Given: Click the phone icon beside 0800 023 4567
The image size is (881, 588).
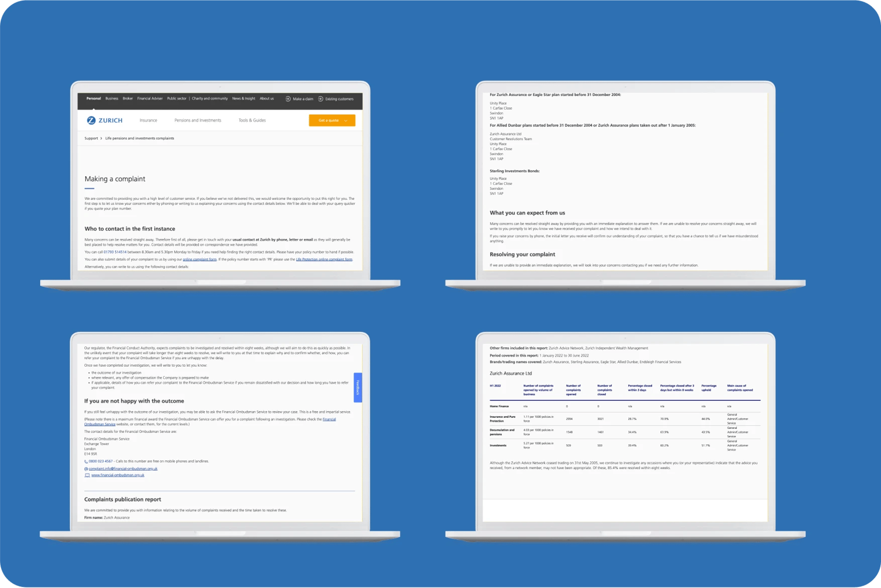Looking at the screenshot, I should pos(86,461).
